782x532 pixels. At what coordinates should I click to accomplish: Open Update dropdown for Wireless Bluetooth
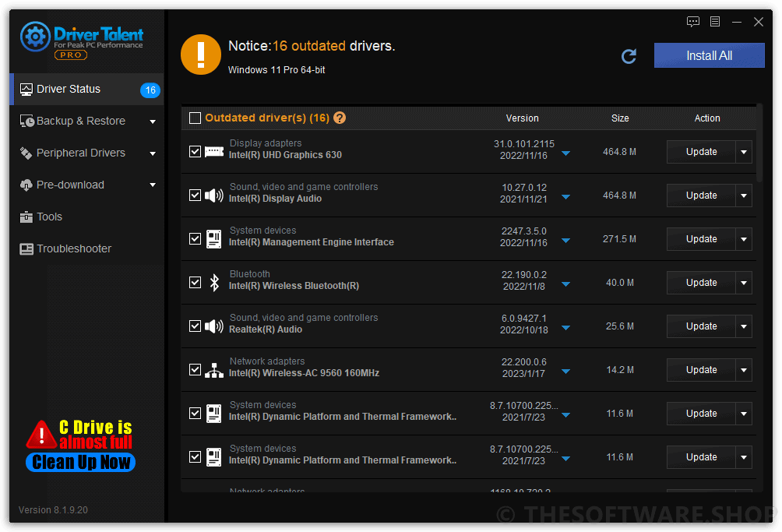click(x=744, y=283)
